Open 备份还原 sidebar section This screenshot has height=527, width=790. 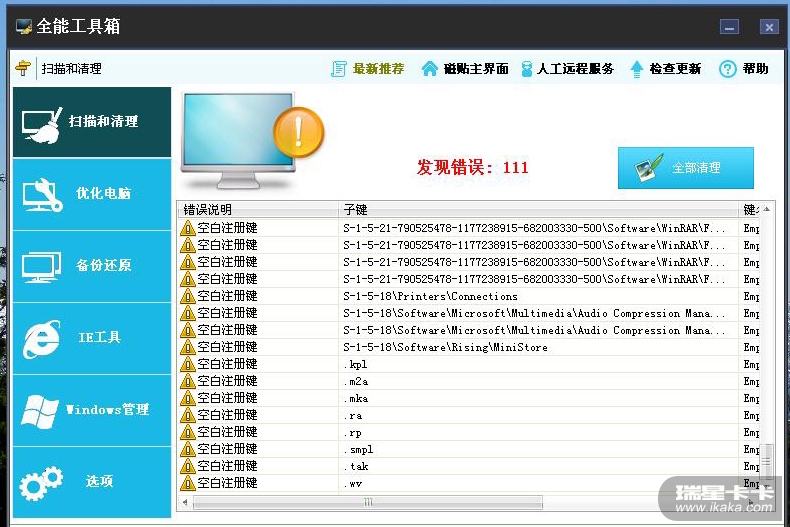[92, 267]
